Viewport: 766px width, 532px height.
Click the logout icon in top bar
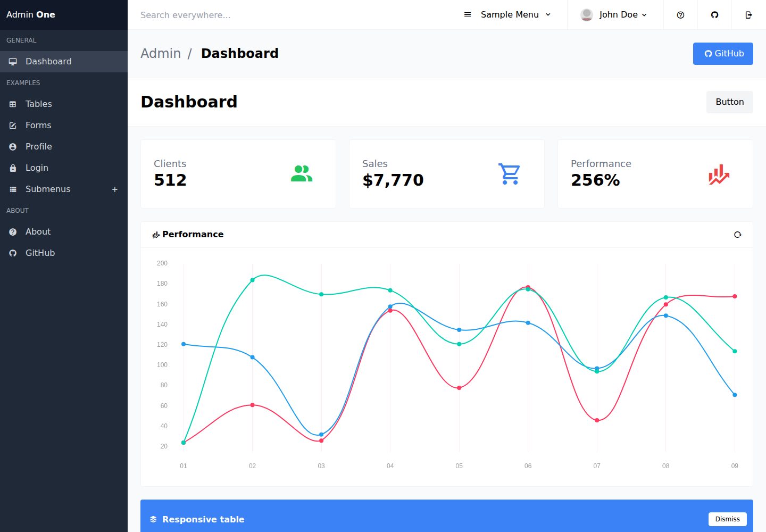click(x=748, y=15)
